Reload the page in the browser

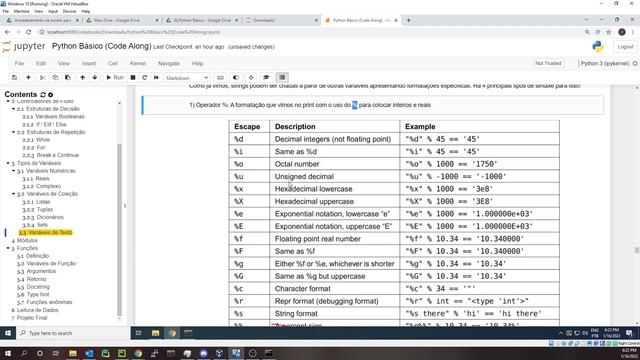[x=29, y=32]
